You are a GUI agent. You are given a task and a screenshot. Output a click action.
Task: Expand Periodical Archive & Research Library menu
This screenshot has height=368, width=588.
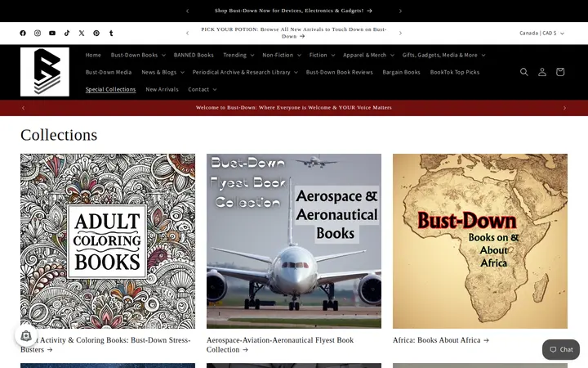click(x=245, y=72)
